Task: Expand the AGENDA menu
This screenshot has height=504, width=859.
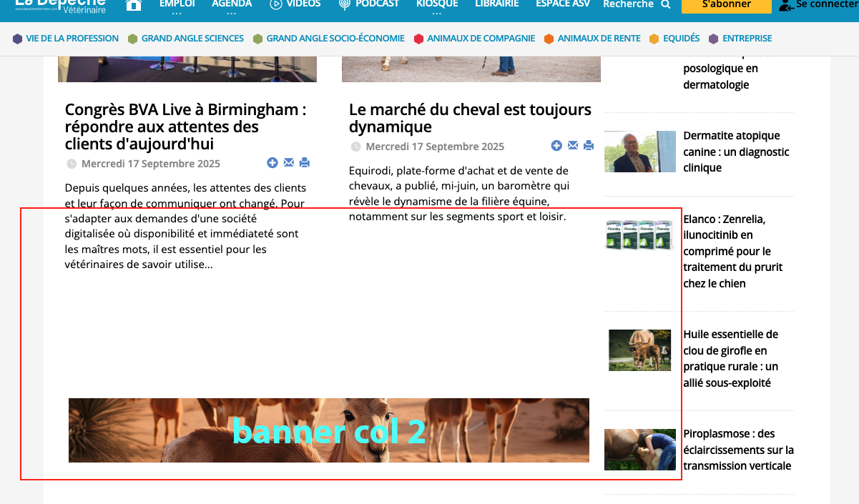Action: [x=232, y=6]
